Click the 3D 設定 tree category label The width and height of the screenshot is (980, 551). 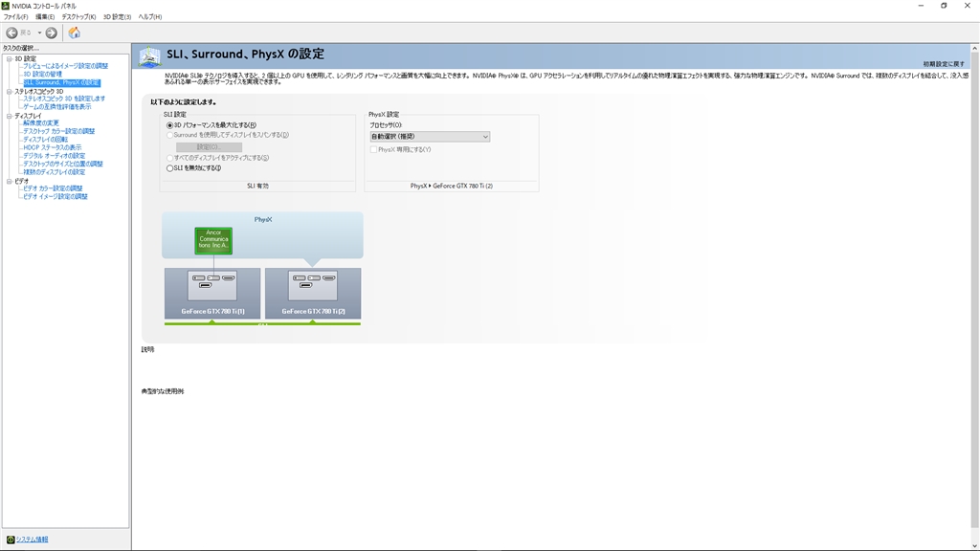(x=26, y=58)
